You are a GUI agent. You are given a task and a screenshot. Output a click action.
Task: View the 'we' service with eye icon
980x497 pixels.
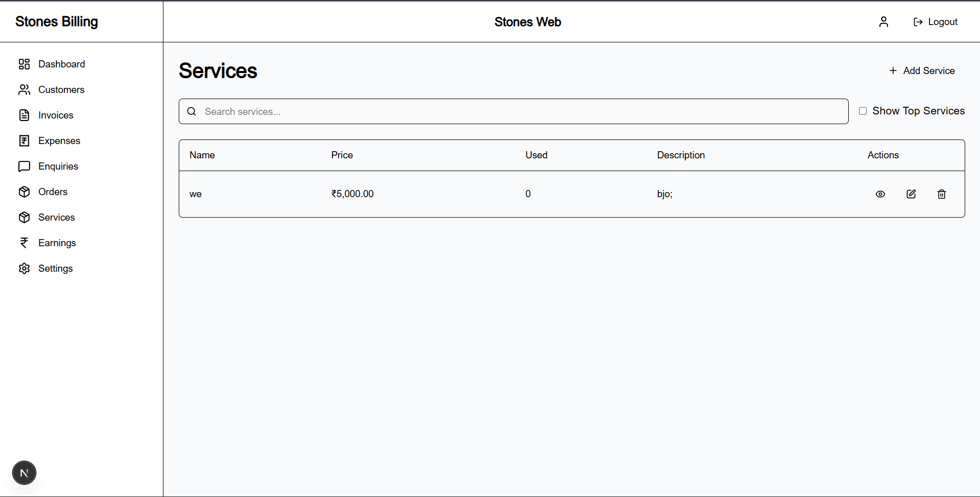(x=880, y=194)
